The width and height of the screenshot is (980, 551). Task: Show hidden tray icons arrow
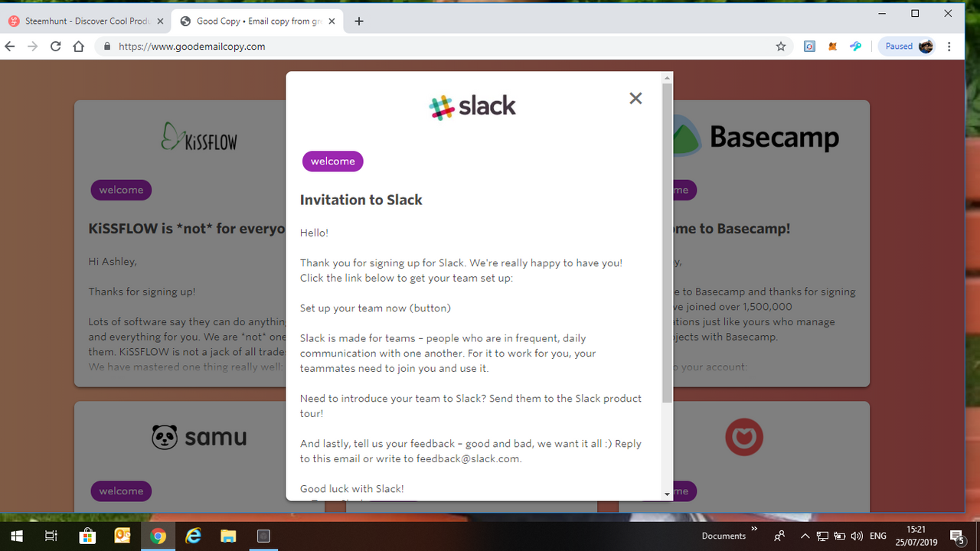click(805, 536)
